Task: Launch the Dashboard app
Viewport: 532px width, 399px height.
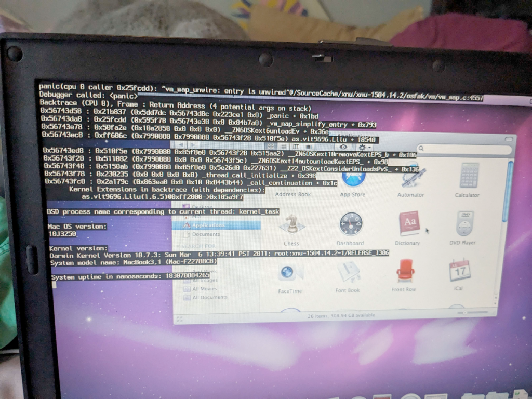Action: (350, 225)
